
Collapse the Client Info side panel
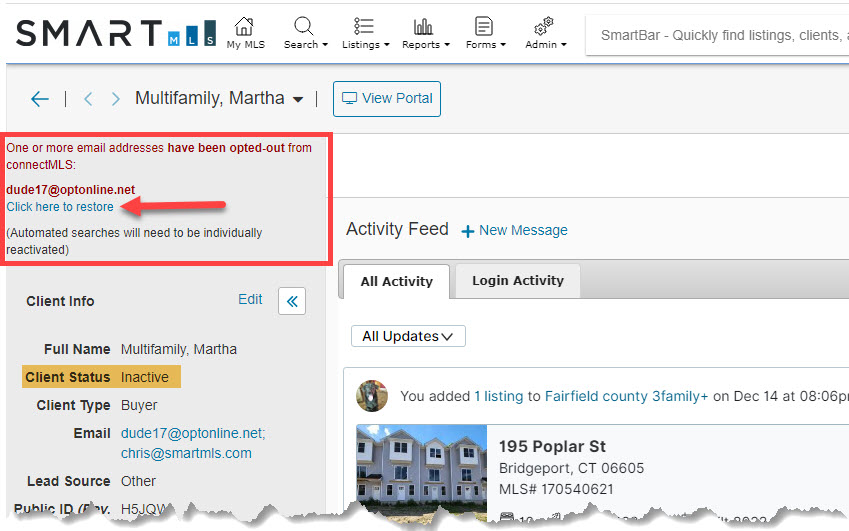point(292,301)
